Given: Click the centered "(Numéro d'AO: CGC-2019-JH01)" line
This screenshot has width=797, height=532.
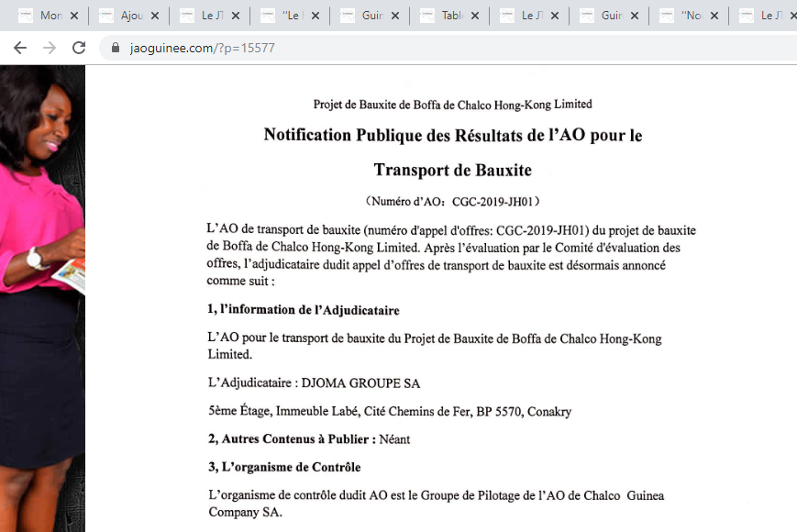Looking at the screenshot, I should [453, 202].
